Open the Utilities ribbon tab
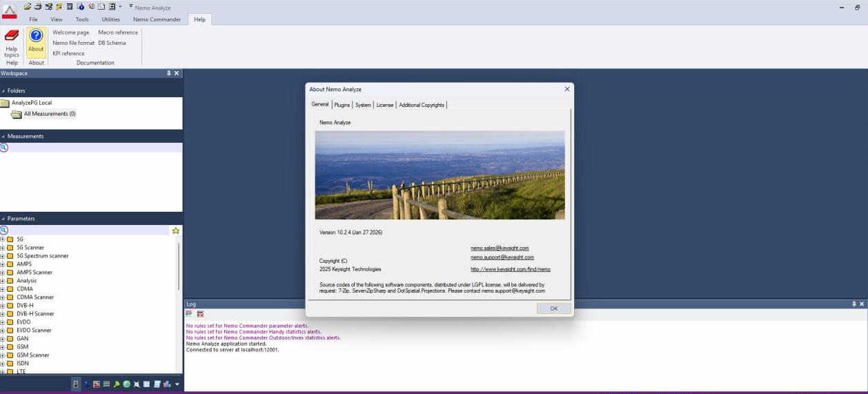Viewport: 868px width, 394px height. [x=110, y=19]
